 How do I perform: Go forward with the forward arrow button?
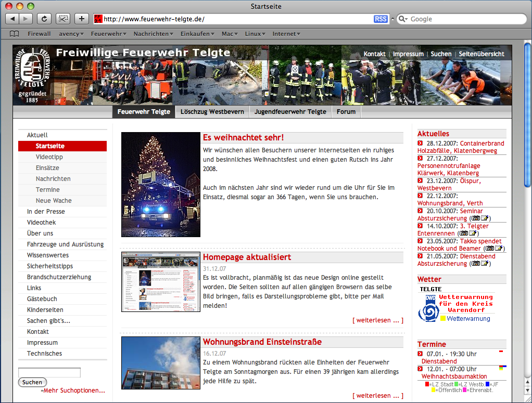(x=26, y=19)
